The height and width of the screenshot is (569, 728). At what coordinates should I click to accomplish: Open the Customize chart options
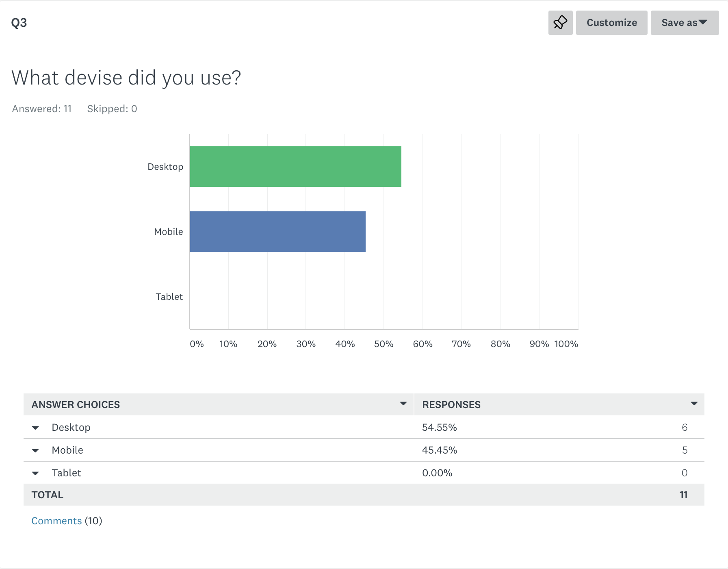[x=611, y=23]
